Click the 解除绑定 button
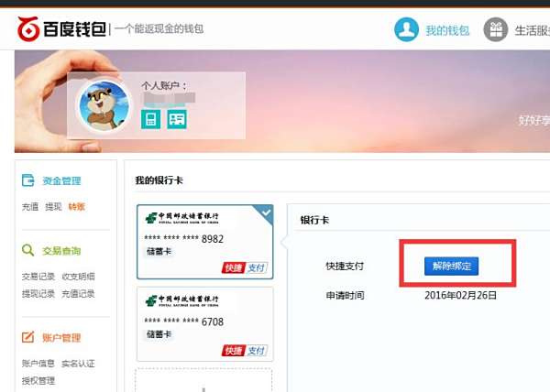550x392 pixels. pos(451,266)
